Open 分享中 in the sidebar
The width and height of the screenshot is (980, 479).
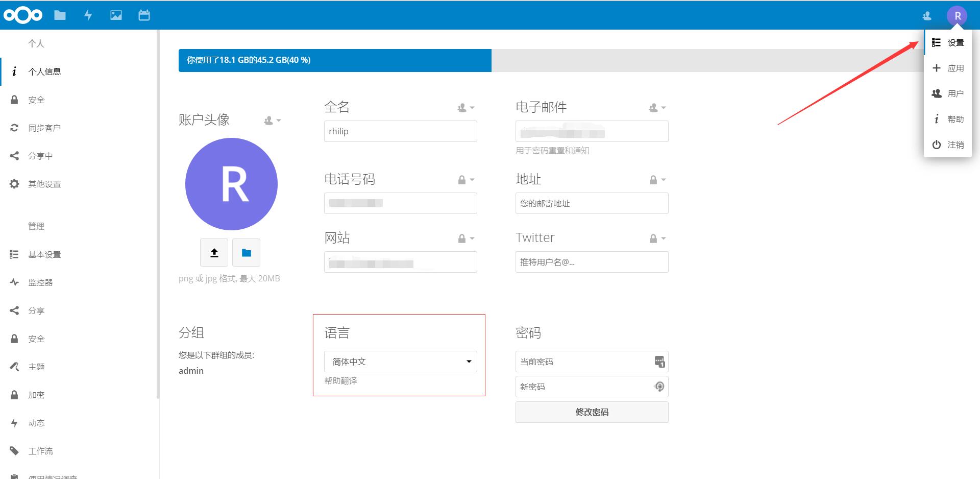coord(78,156)
